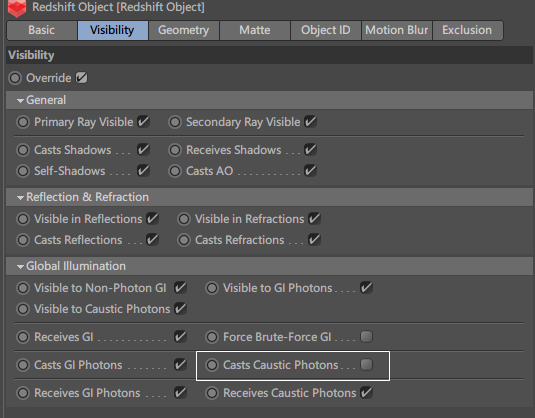Uncheck Casts AO checkbox
Screen dimensions: 535x418
310,171
